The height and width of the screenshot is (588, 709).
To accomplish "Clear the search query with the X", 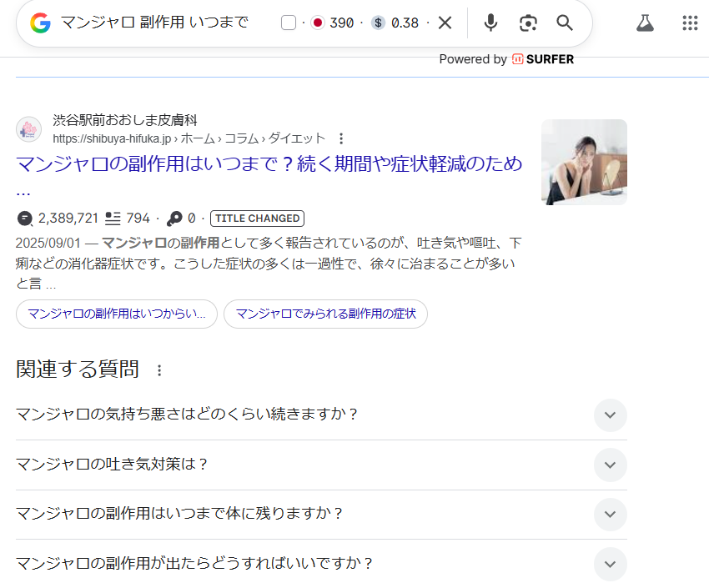I will (x=445, y=23).
